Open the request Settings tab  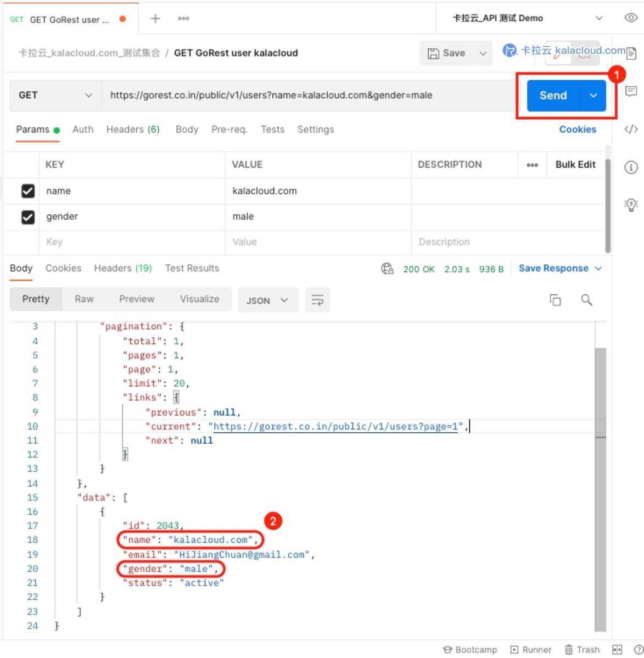(316, 130)
